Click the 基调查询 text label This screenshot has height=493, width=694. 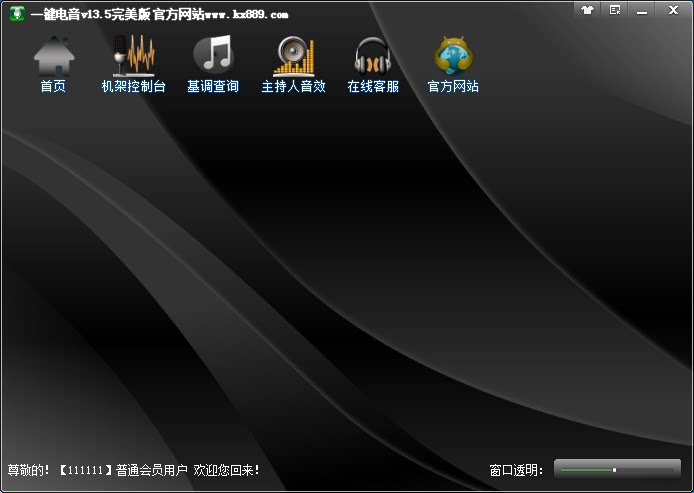(x=213, y=86)
